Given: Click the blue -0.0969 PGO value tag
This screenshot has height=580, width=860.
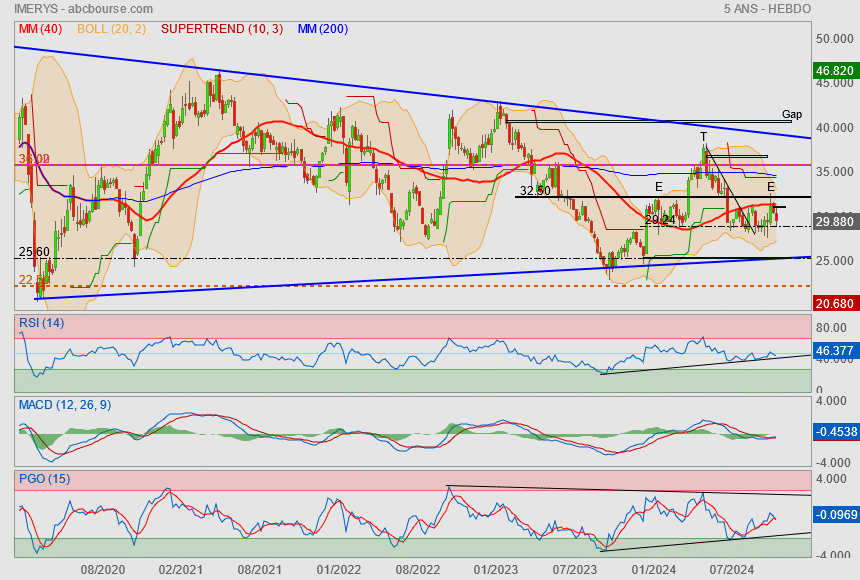Looking at the screenshot, I should coord(835,515).
